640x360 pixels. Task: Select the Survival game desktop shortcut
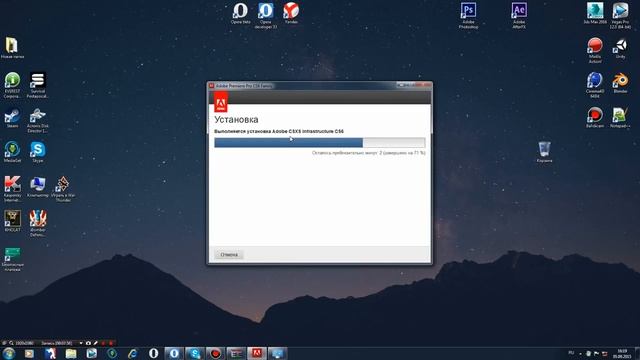coord(38,85)
